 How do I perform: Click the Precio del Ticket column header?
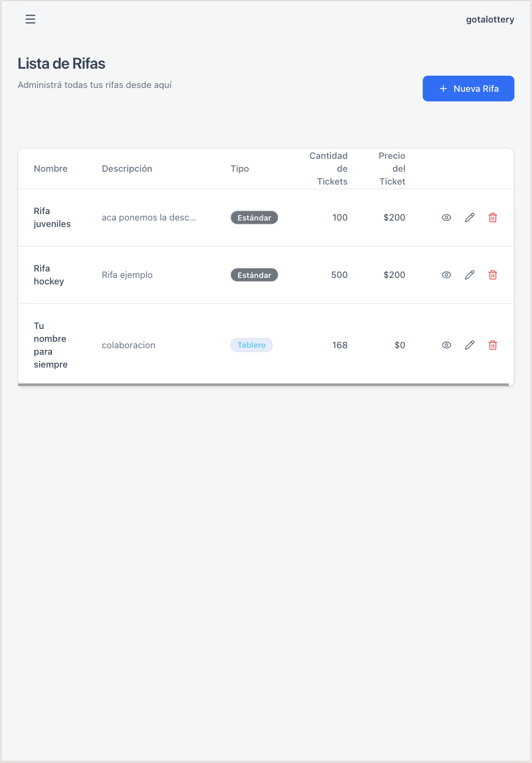(392, 168)
